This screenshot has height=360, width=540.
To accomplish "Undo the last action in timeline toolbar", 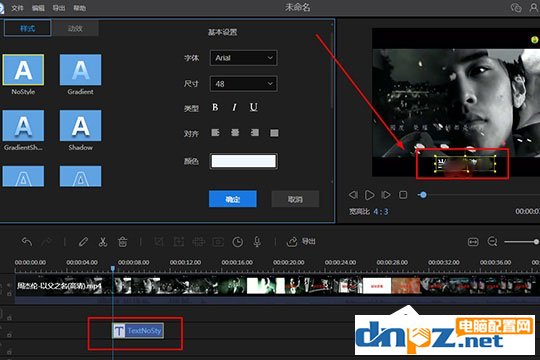I will 27,242.
